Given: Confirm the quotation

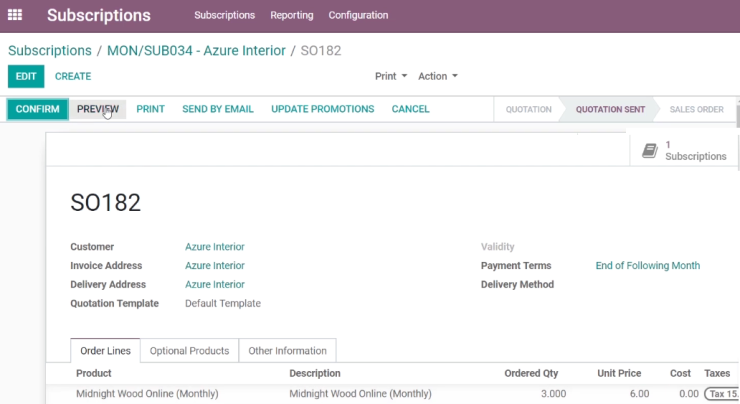Looking at the screenshot, I should (38, 109).
